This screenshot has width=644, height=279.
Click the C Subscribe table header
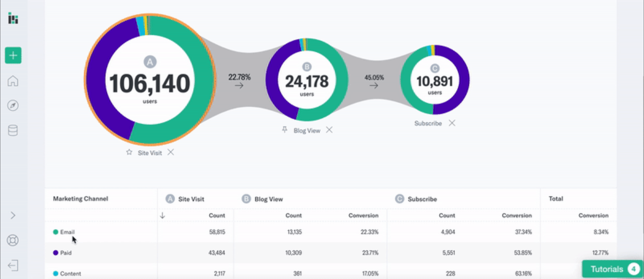pos(416,199)
